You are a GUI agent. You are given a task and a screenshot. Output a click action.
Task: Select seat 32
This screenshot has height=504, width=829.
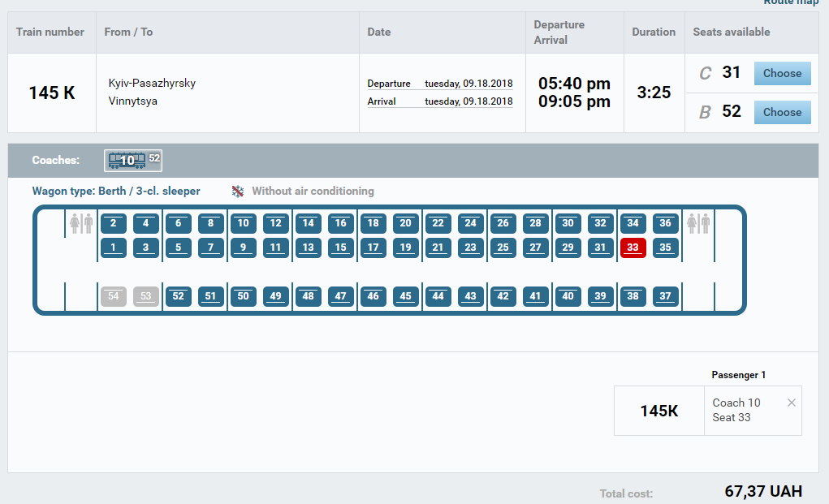pyautogui.click(x=601, y=223)
